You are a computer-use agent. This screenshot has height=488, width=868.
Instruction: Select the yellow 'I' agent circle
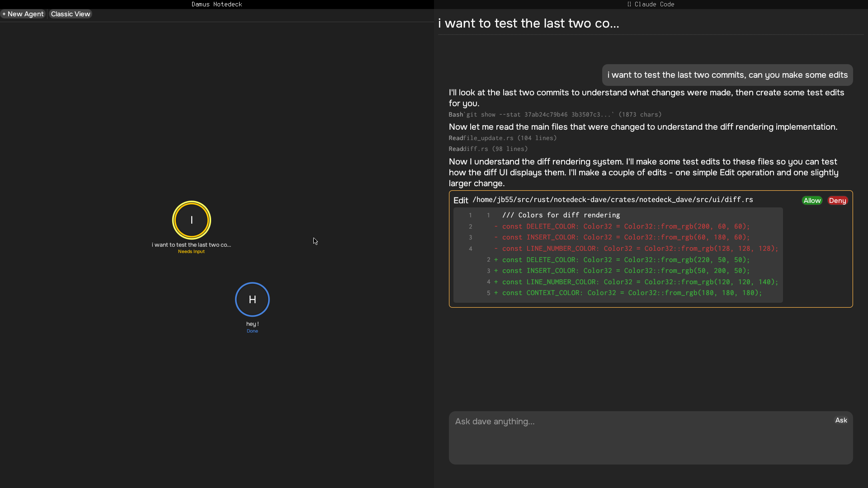[x=191, y=220]
